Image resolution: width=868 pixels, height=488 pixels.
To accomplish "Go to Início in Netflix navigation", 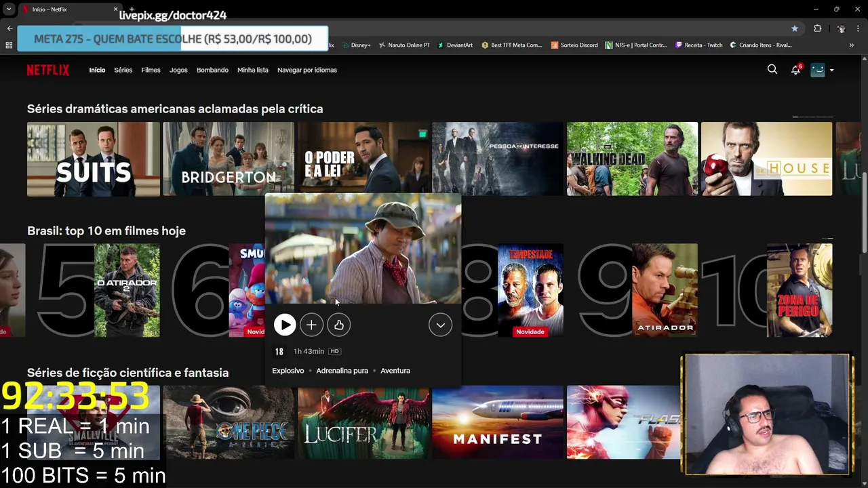I will pos(97,70).
